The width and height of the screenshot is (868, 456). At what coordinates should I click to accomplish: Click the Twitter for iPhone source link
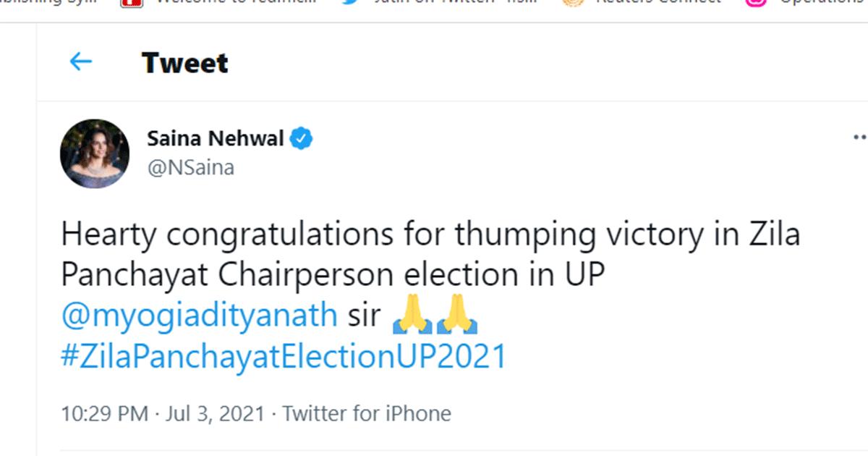coord(367,414)
